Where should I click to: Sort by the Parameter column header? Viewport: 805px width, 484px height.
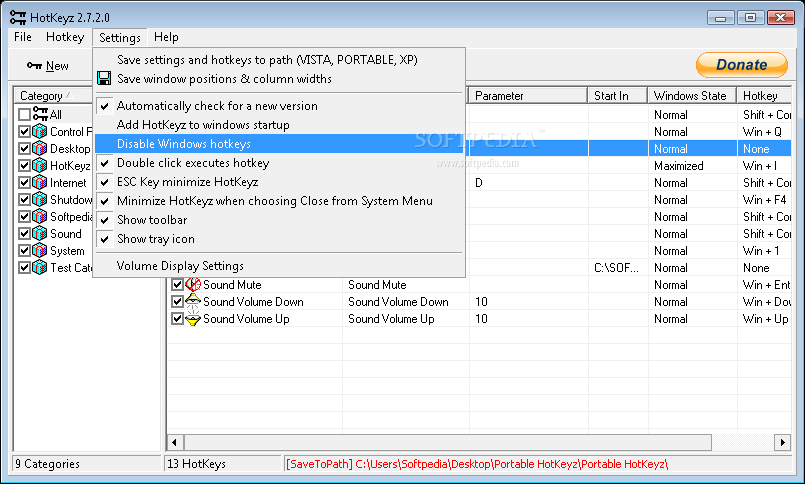pos(528,95)
